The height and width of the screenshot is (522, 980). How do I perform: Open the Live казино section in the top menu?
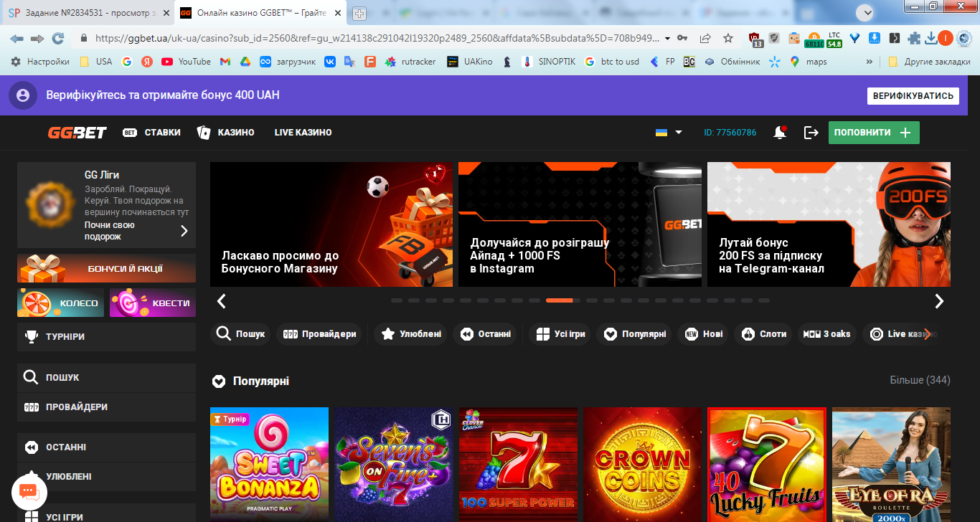(x=303, y=133)
